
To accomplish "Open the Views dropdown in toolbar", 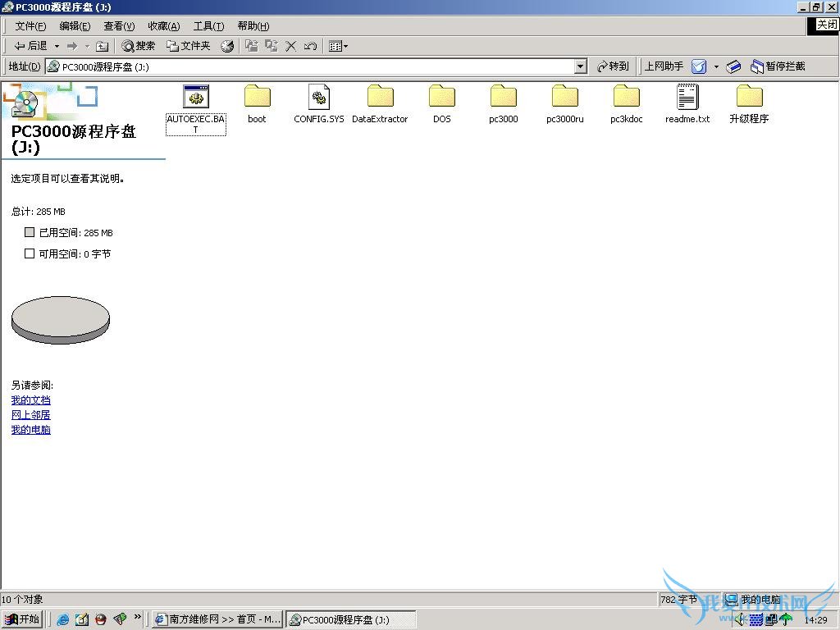I will [338, 46].
